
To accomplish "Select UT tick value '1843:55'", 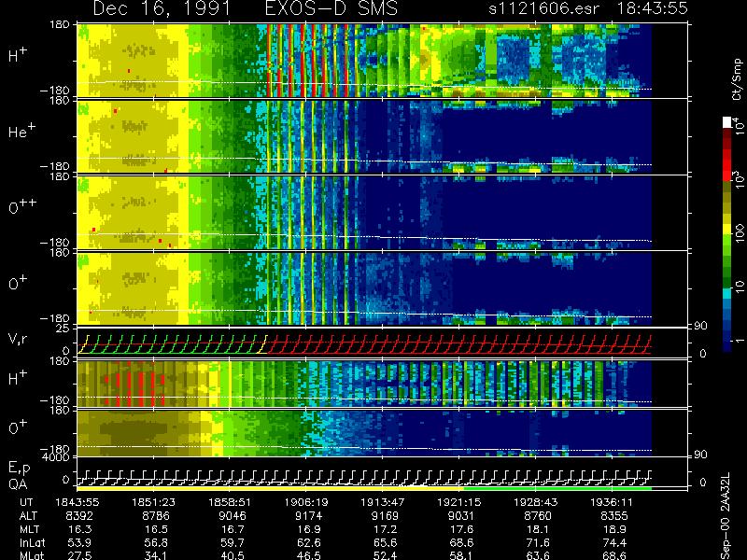I will (78, 502).
